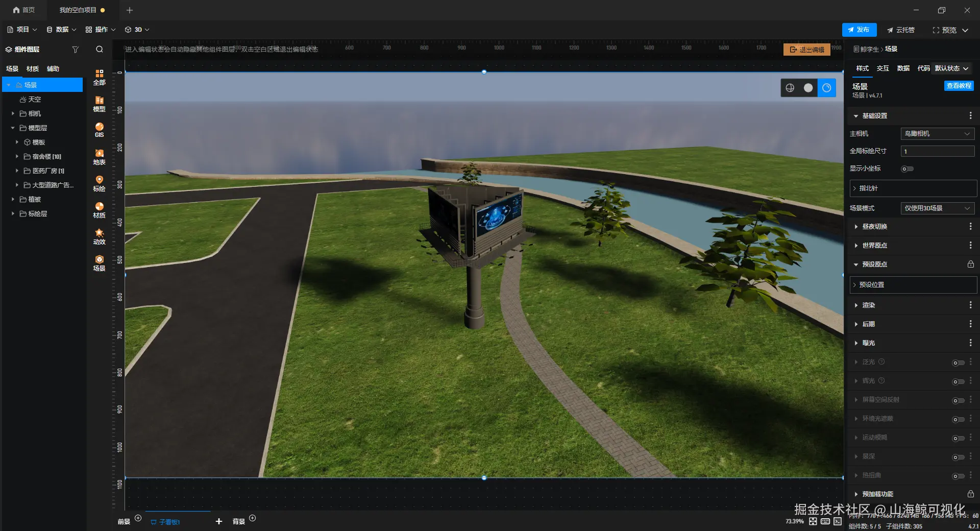Click the lock icon on 预设原点
This screenshot has height=531, width=980.
click(x=970, y=264)
